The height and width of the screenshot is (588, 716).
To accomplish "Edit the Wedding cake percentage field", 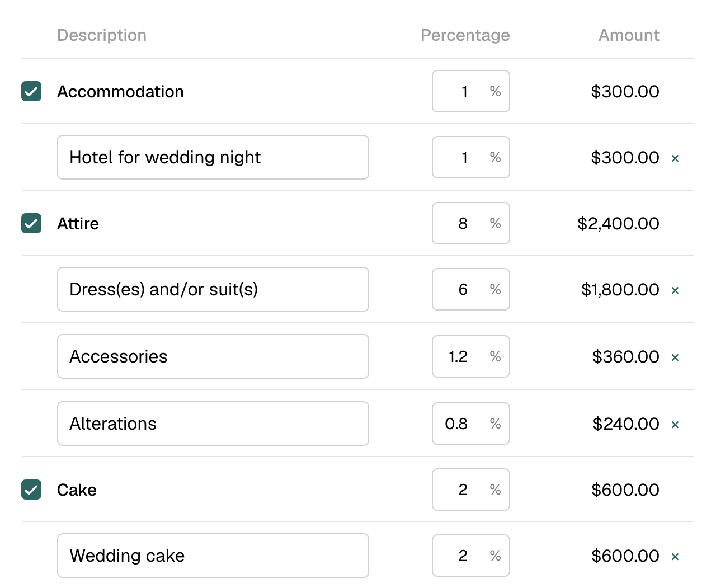I will pyautogui.click(x=470, y=556).
